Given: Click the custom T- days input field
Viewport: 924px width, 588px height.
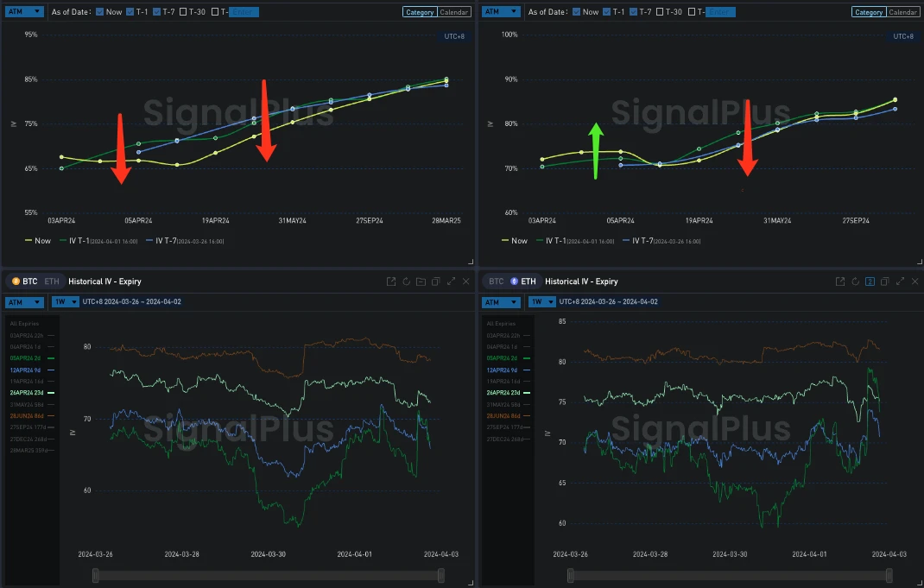Looking at the screenshot, I should tap(244, 12).
